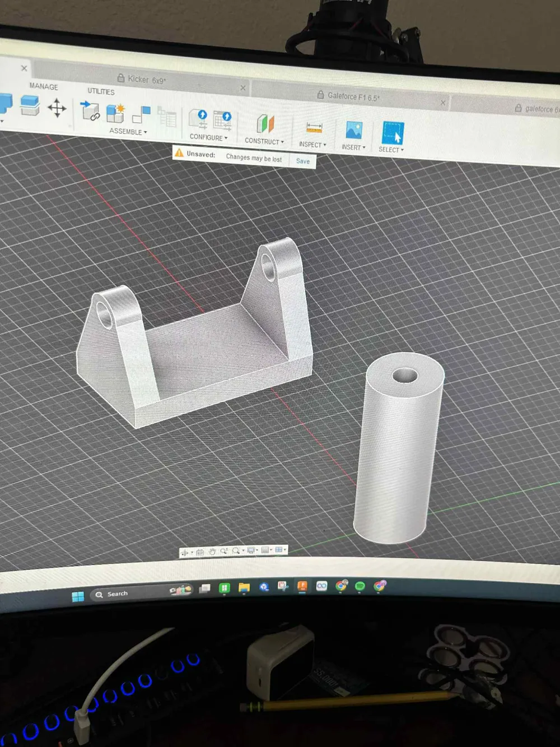Switch to the Galeforce F1 6.5 document tab
The width and height of the screenshot is (560, 747).
pos(349,96)
